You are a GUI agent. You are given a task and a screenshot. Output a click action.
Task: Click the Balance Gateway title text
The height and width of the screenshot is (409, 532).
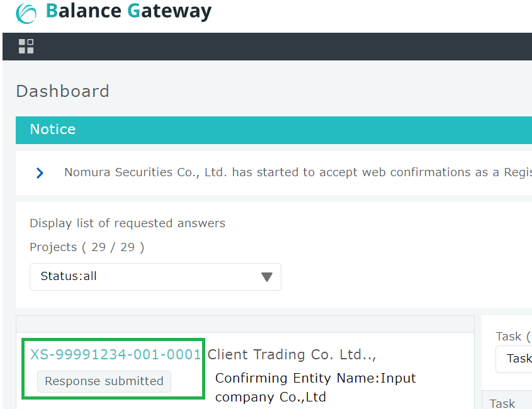point(129,11)
